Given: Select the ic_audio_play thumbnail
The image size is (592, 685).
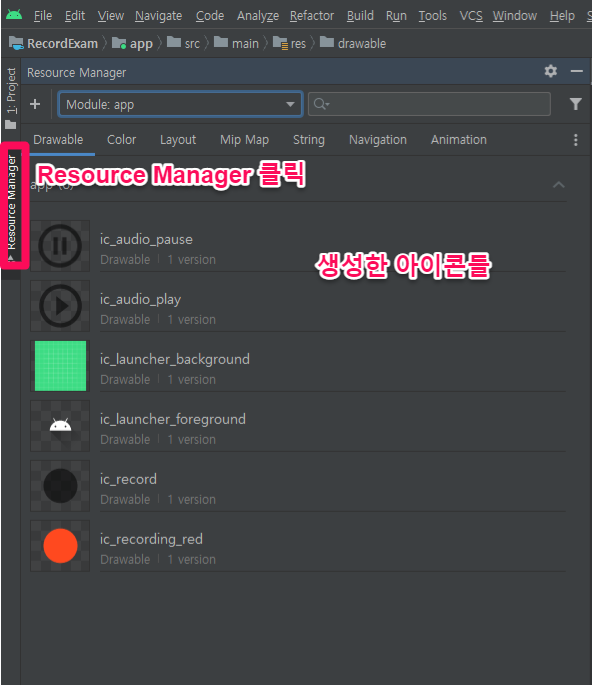Looking at the screenshot, I should (60, 306).
